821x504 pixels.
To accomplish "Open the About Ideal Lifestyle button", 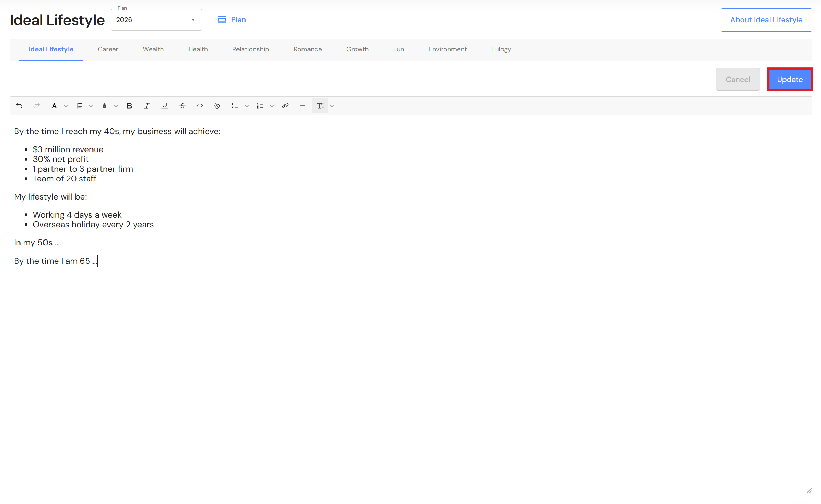I will (x=766, y=20).
